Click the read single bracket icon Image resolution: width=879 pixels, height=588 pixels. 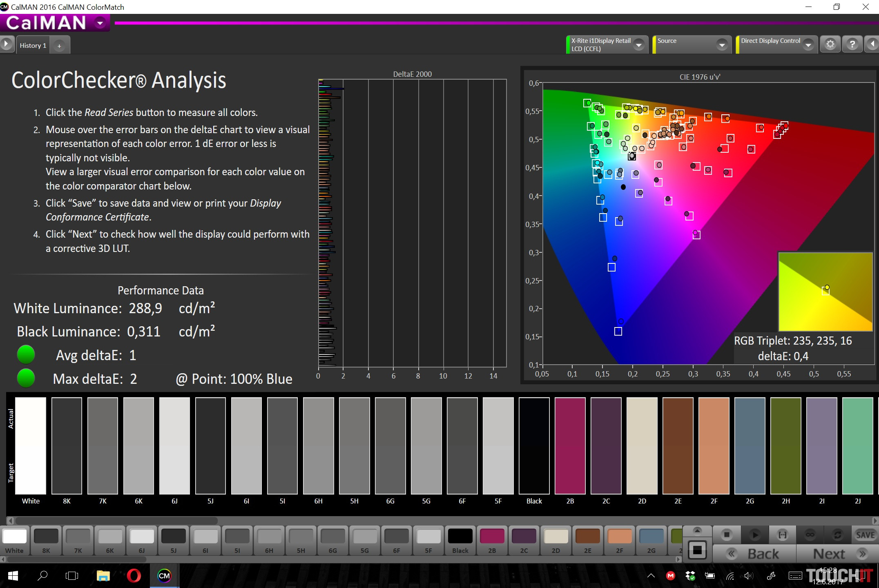pyautogui.click(x=782, y=535)
